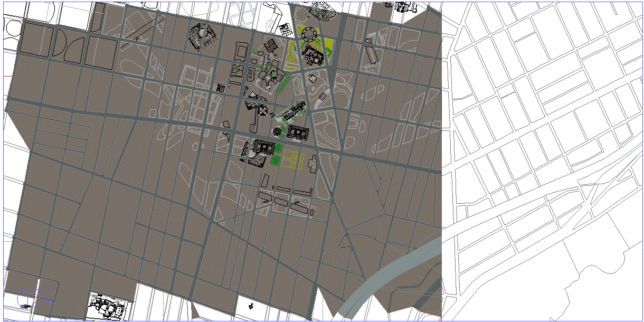Click the yellow outlined garden beside green square
The image size is (644, 322).
(x=291, y=157)
